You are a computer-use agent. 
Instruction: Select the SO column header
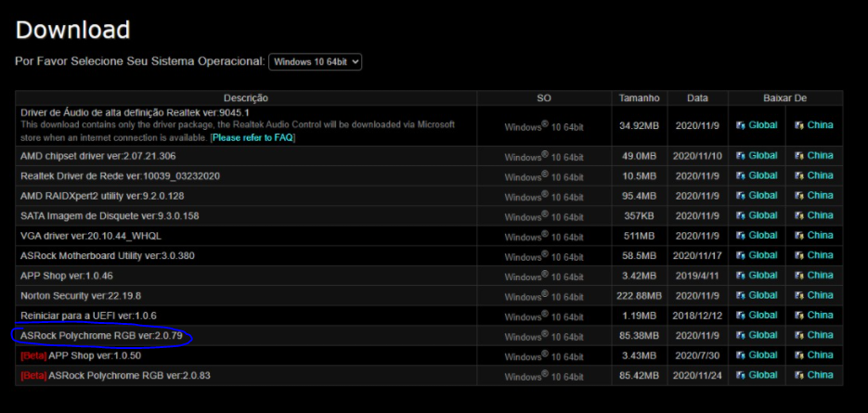coord(544,98)
